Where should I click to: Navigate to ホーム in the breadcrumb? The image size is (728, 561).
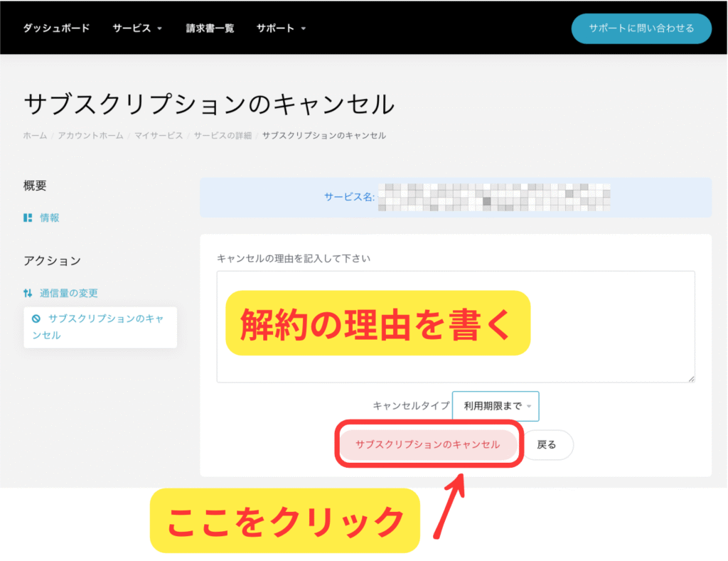tap(35, 135)
